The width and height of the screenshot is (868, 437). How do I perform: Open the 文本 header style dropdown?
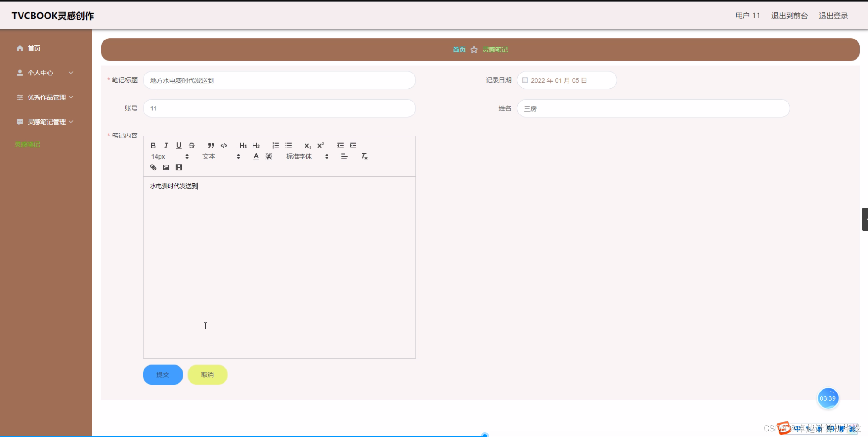221,157
